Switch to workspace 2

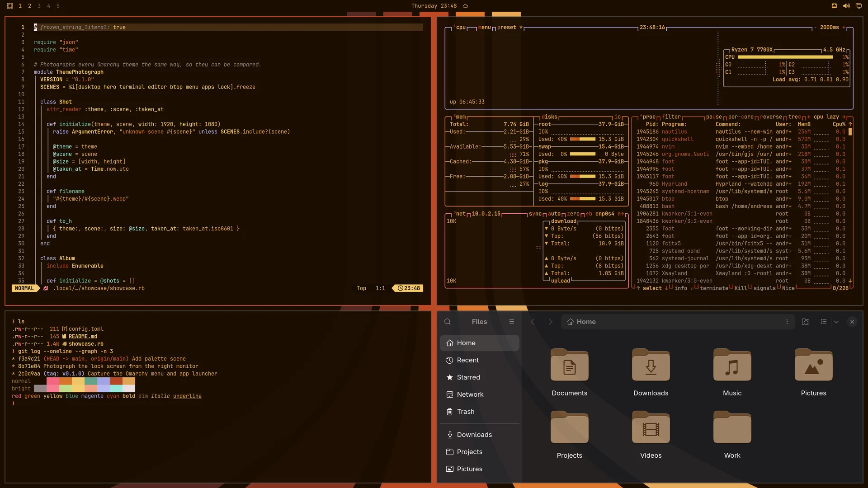coord(29,6)
